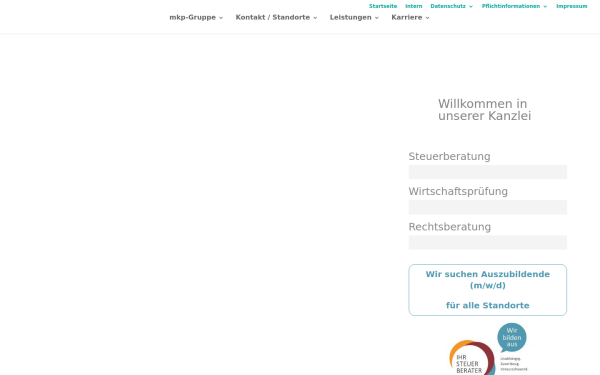This screenshot has width=600, height=375.
Task: Click the Steuerberatung heading
Action: [x=449, y=157]
